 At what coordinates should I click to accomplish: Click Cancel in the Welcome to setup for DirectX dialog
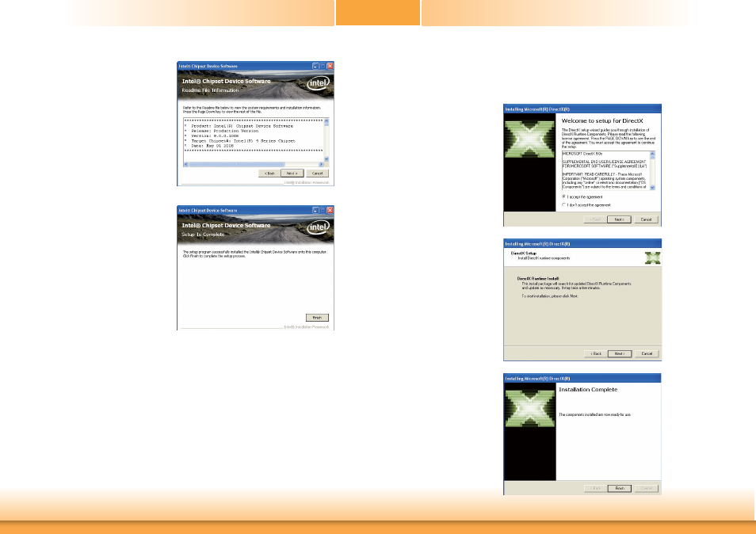pos(646,219)
